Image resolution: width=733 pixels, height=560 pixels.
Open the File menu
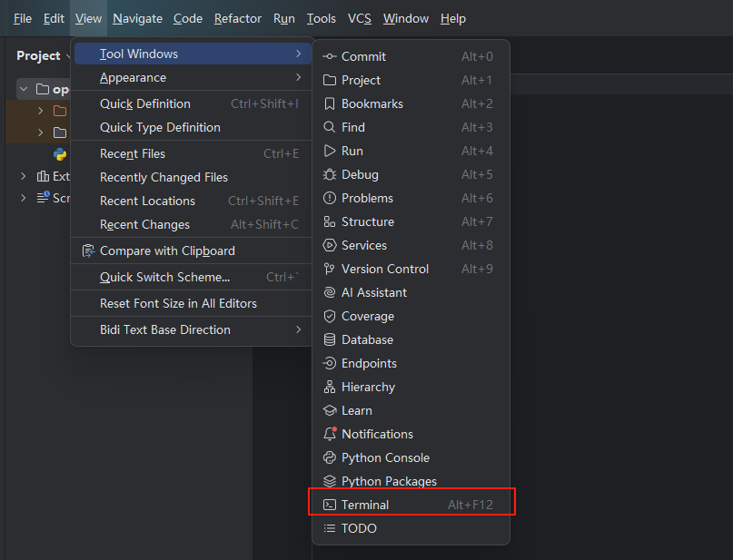click(x=23, y=19)
